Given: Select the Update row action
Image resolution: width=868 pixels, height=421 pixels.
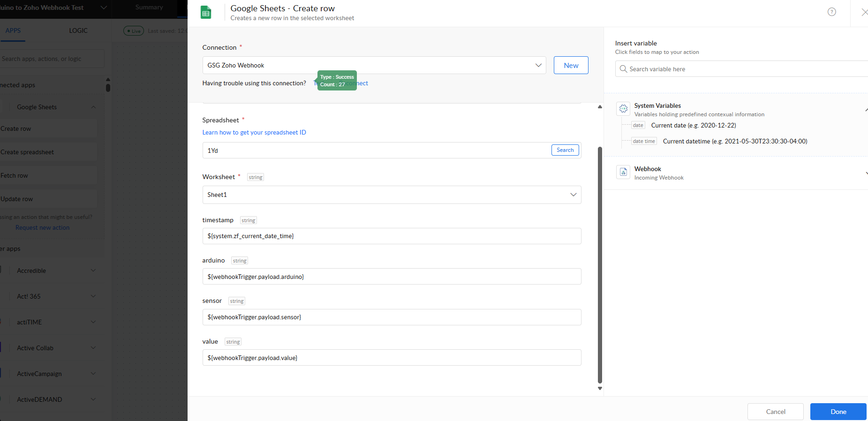Looking at the screenshot, I should click(x=49, y=199).
